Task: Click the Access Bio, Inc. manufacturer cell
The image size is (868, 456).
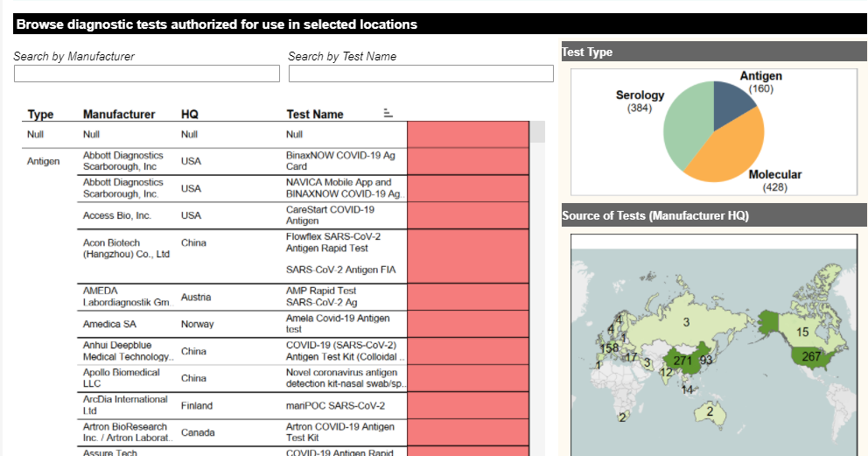Action: click(116, 215)
